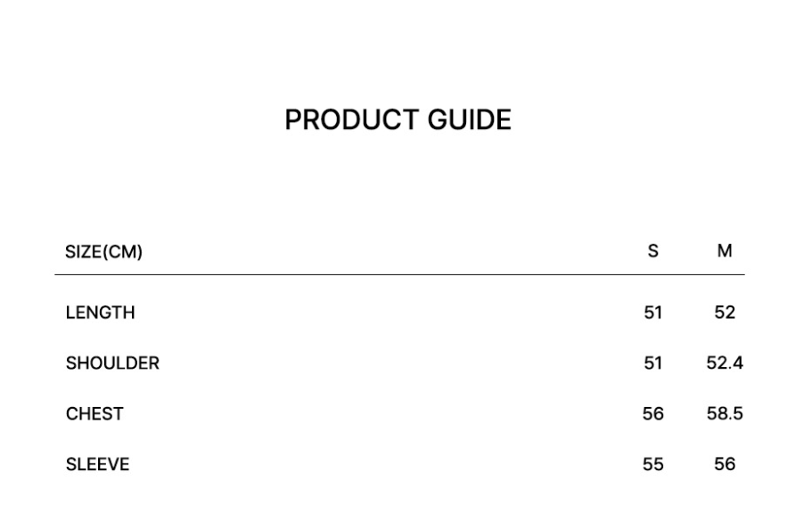This screenshot has width=812, height=513.
Task: Select the LENGTH value 52 for size M
Action: (725, 313)
